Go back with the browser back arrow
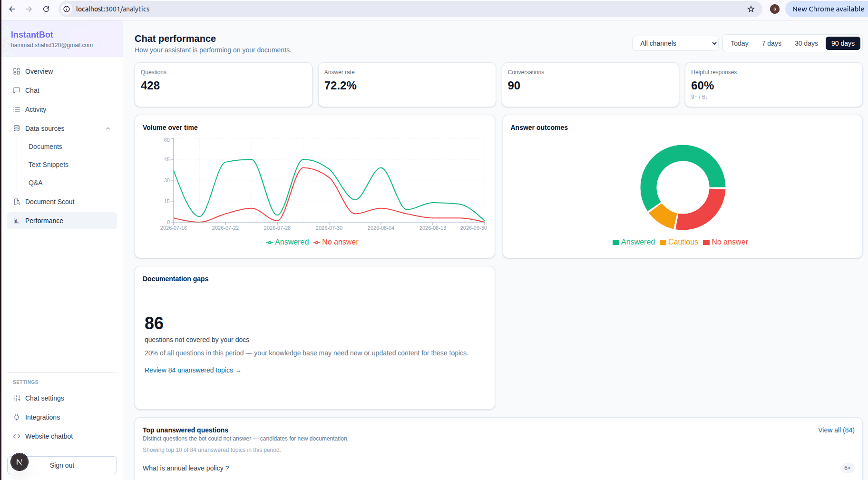 (x=12, y=9)
